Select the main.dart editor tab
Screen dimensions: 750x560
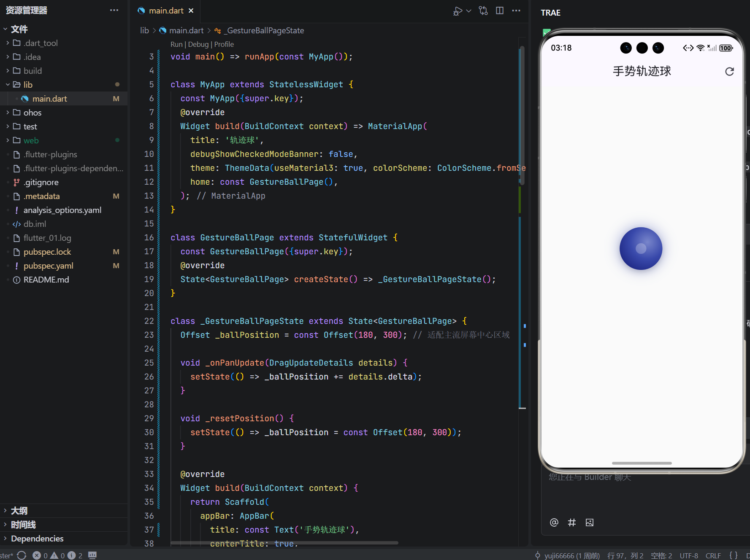(x=166, y=11)
